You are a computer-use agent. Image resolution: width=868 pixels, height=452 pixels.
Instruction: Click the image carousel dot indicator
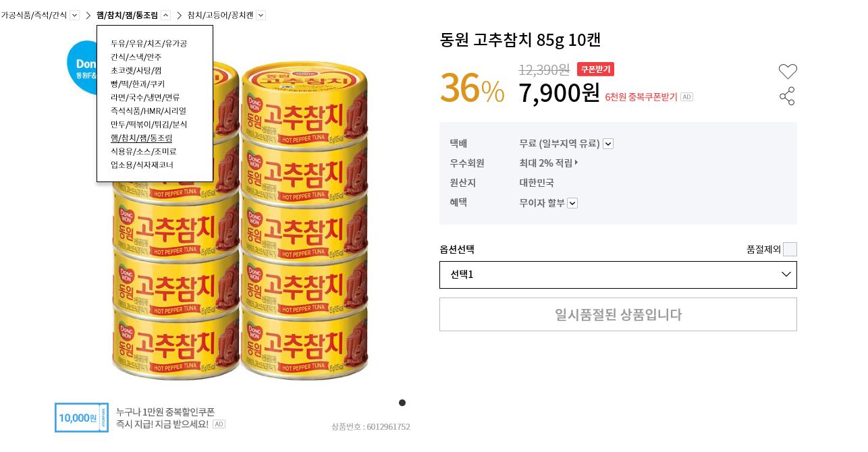tap(402, 403)
